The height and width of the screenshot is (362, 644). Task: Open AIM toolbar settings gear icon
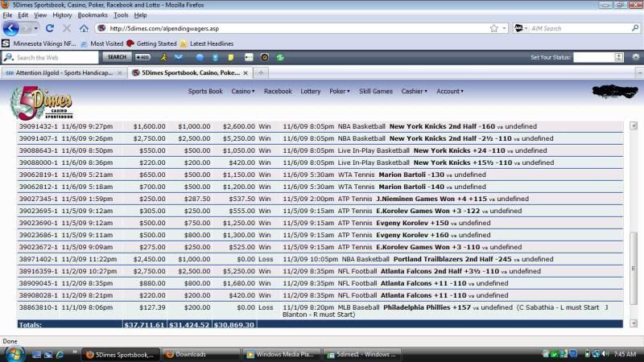tap(636, 57)
